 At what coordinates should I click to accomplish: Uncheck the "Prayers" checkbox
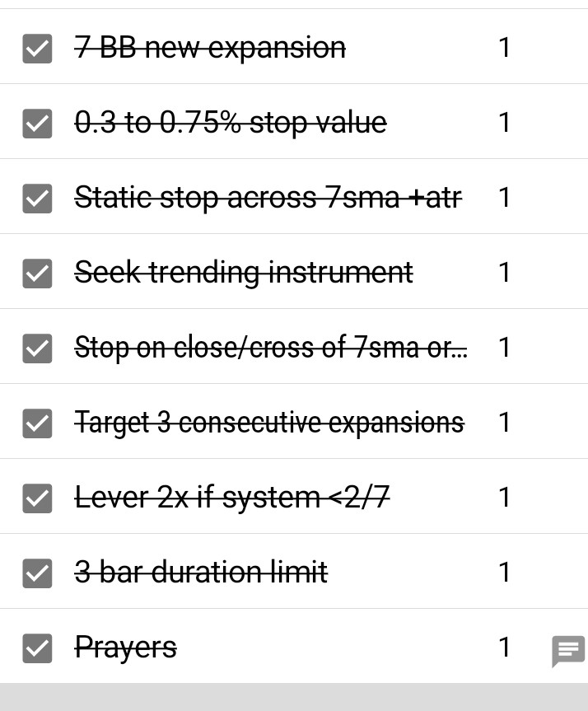(x=37, y=648)
